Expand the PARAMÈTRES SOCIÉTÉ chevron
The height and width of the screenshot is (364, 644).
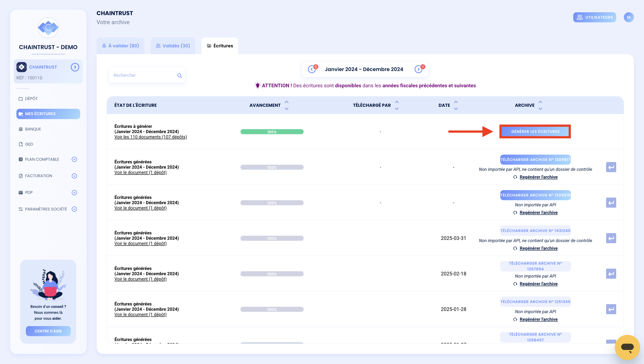coord(74,209)
